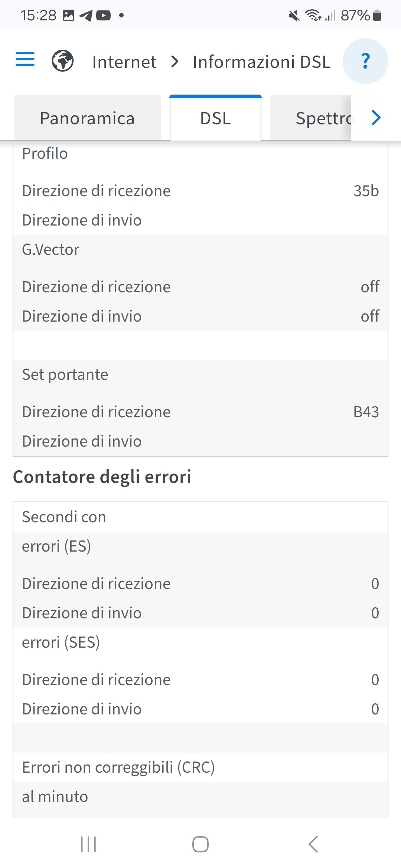Tap the Android recent apps button
Image resolution: width=401 pixels, height=868 pixels.
point(88,844)
